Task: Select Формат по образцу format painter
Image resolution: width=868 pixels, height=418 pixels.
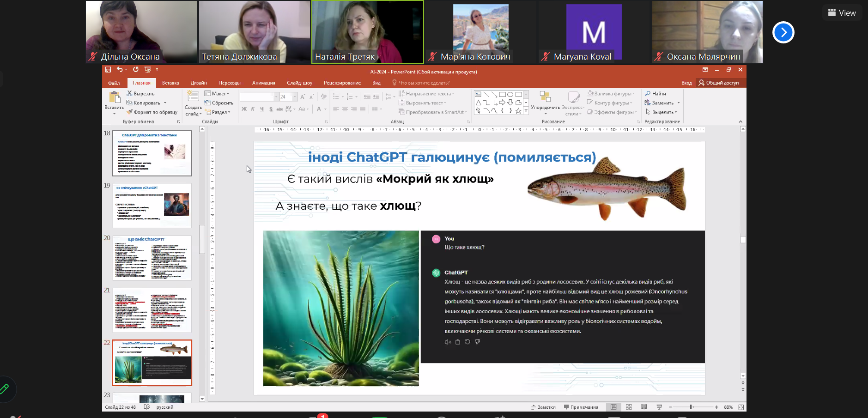Action: click(x=152, y=112)
